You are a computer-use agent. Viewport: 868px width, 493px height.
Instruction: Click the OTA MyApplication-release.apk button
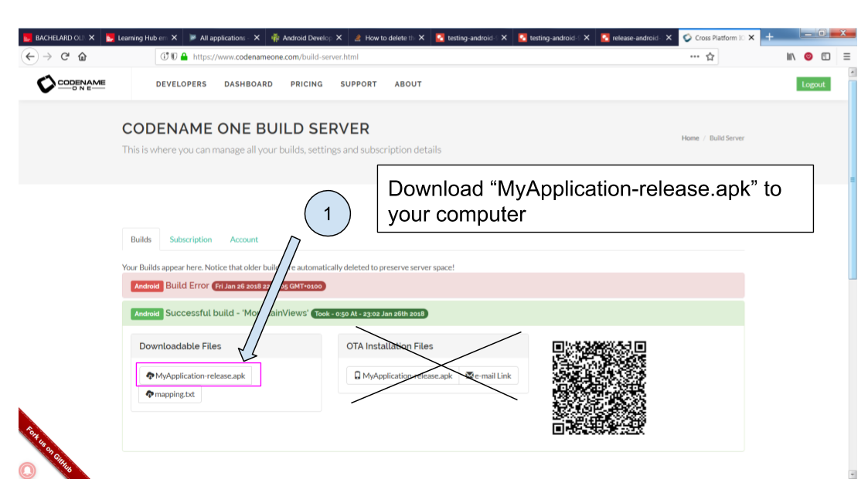click(403, 376)
